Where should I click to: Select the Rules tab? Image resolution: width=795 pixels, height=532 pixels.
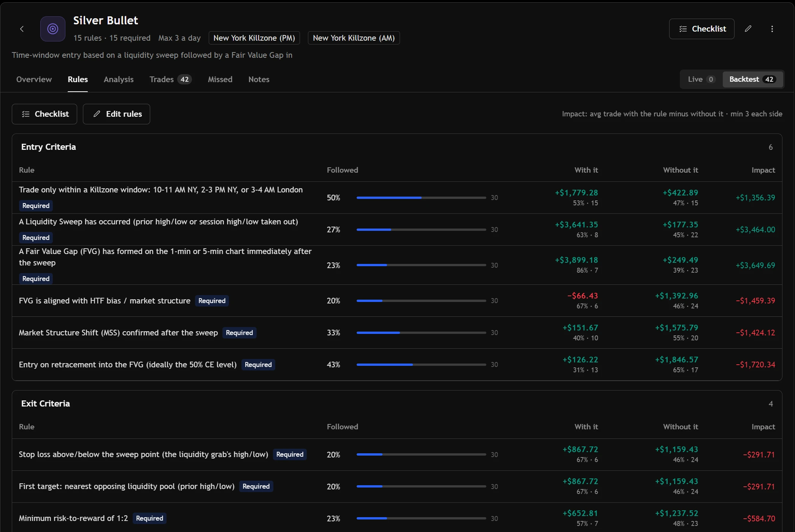(78, 79)
